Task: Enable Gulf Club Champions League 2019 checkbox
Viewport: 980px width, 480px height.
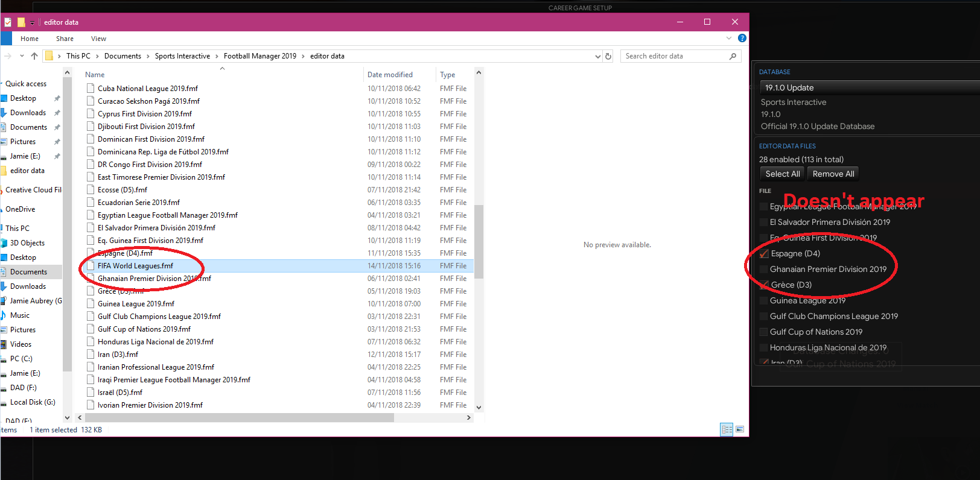Action: click(764, 317)
